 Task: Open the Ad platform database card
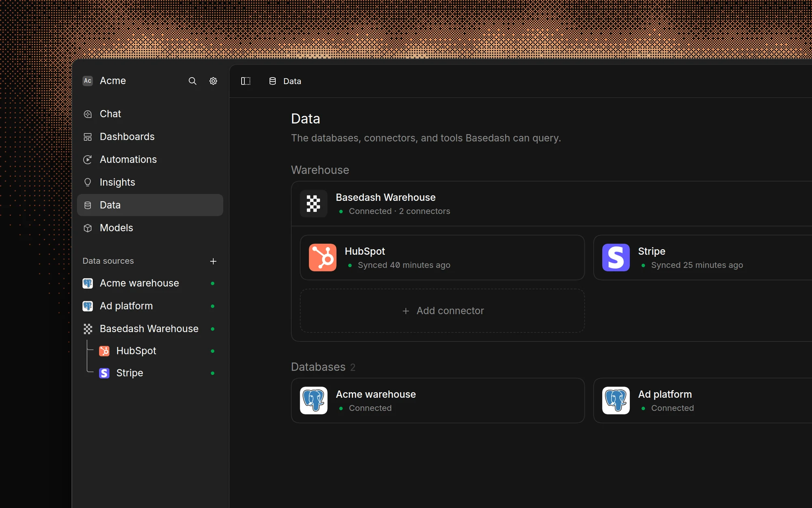[703, 400]
